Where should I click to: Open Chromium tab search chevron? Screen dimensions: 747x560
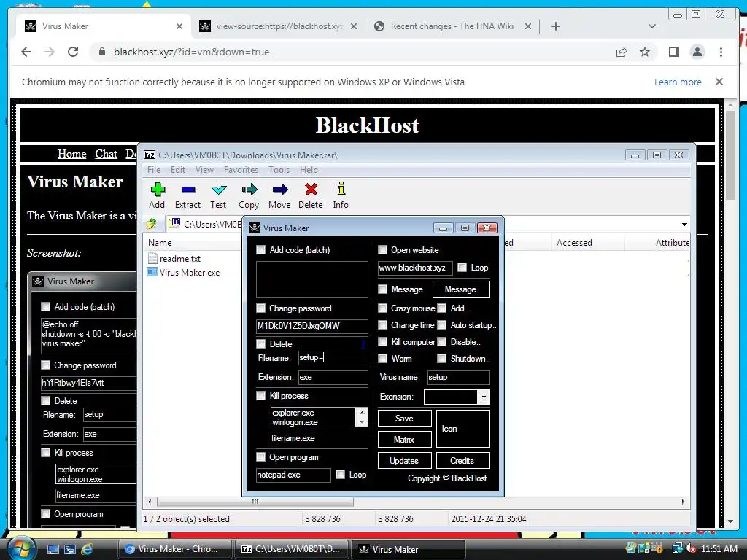pyautogui.click(x=652, y=26)
